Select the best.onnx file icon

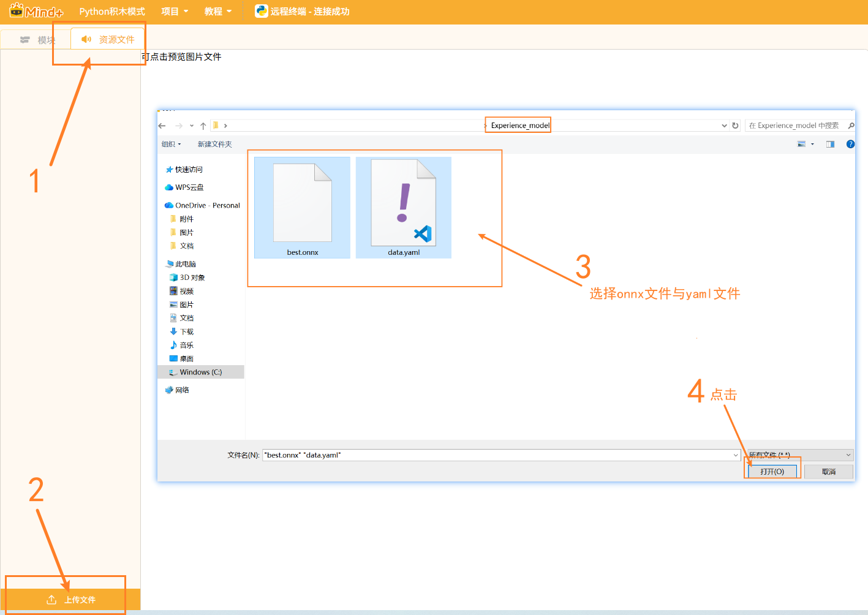302,204
